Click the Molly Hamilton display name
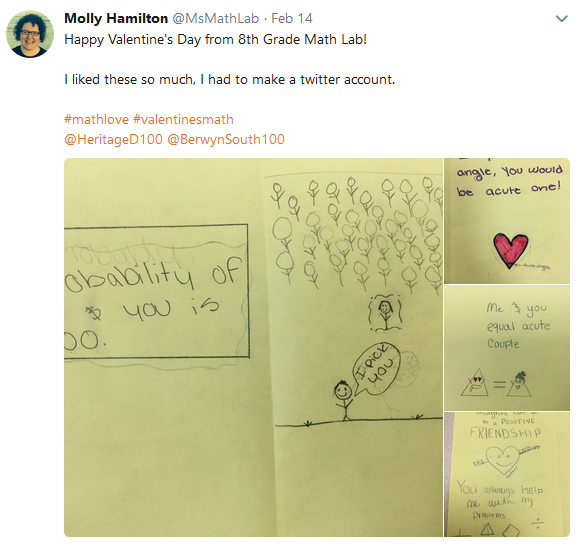581x548 pixels. (116, 18)
